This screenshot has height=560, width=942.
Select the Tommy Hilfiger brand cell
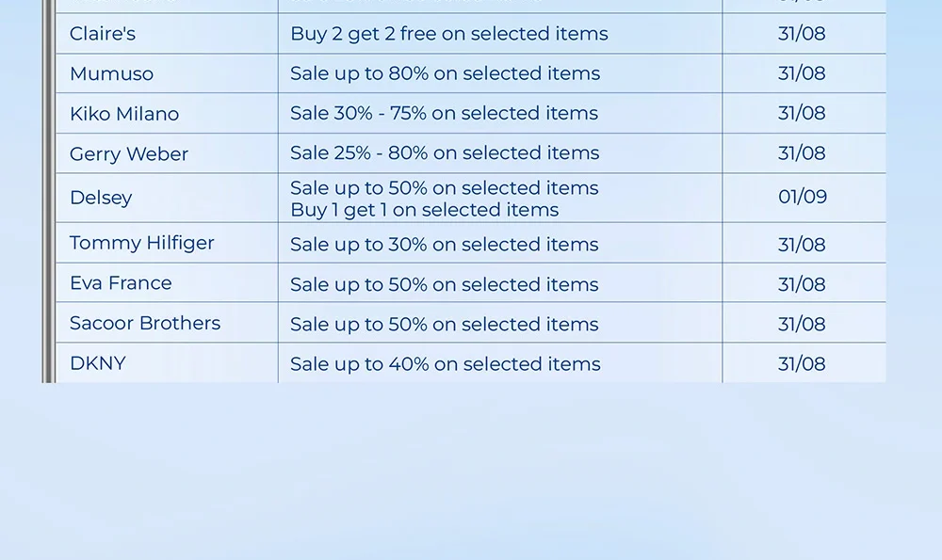(x=142, y=243)
